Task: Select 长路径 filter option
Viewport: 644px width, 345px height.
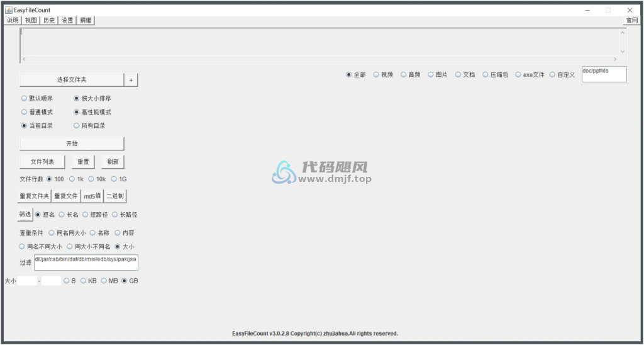Action: 125,215
